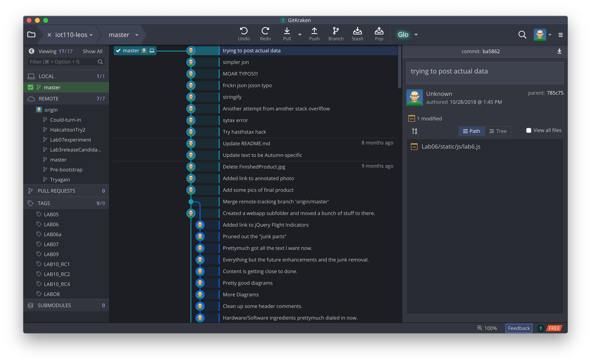Open the search magnifier icon
This screenshot has height=364, width=591.
(x=522, y=35)
